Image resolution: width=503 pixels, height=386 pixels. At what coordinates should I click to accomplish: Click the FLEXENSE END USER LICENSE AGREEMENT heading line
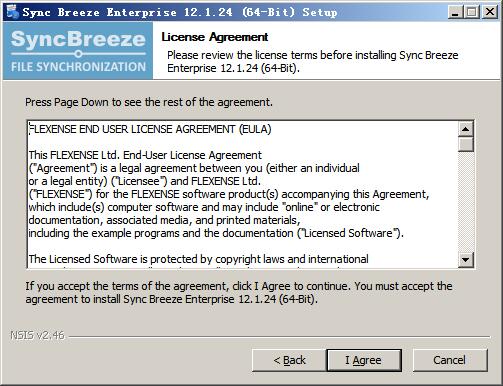pos(150,129)
